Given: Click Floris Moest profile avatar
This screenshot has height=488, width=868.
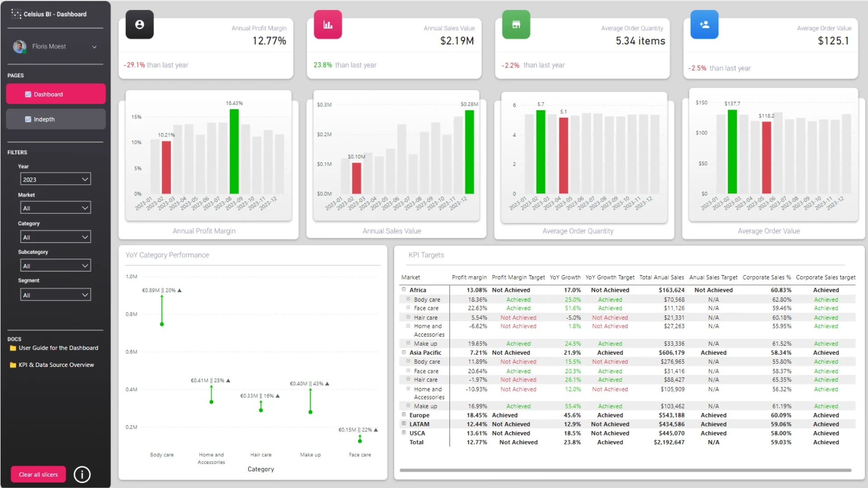Looking at the screenshot, I should pyautogui.click(x=19, y=47).
